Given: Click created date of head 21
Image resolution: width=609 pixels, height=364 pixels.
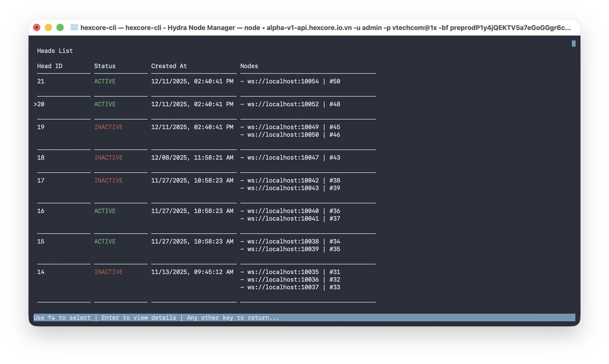Looking at the screenshot, I should (192, 81).
